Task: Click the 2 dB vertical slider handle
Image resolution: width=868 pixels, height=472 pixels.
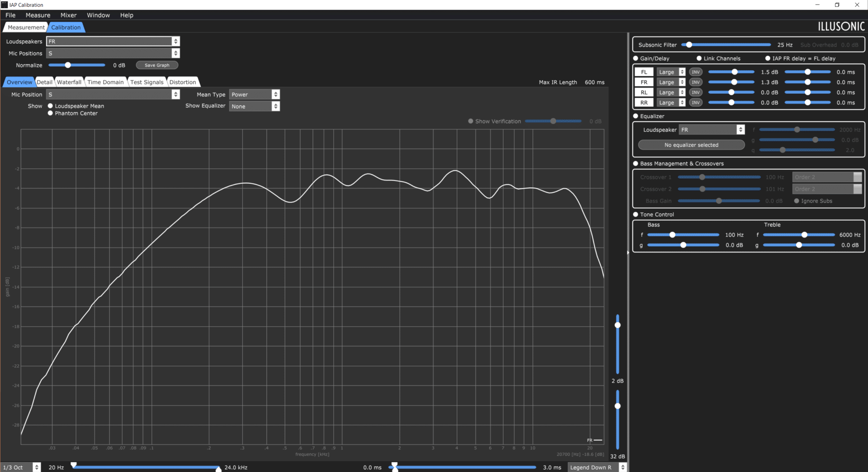Action: (618, 325)
